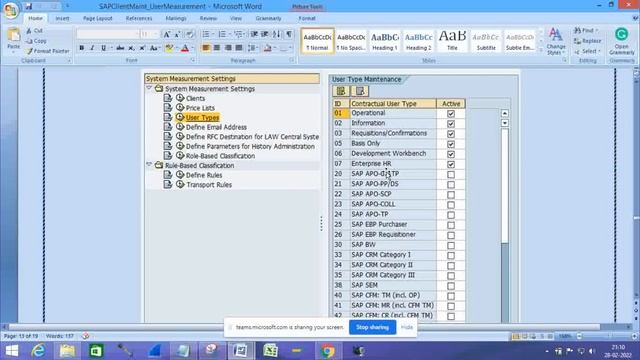Click the Windows Start button

click(x=12, y=351)
